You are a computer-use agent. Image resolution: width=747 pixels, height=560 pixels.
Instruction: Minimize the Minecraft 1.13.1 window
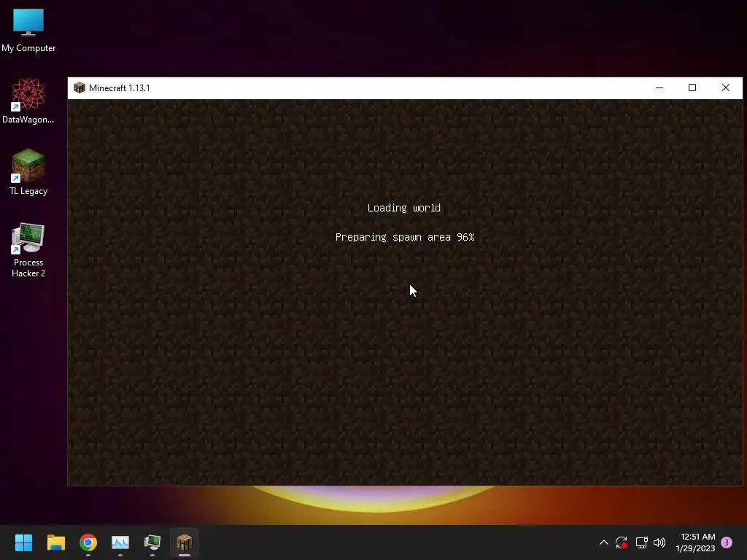coord(659,87)
